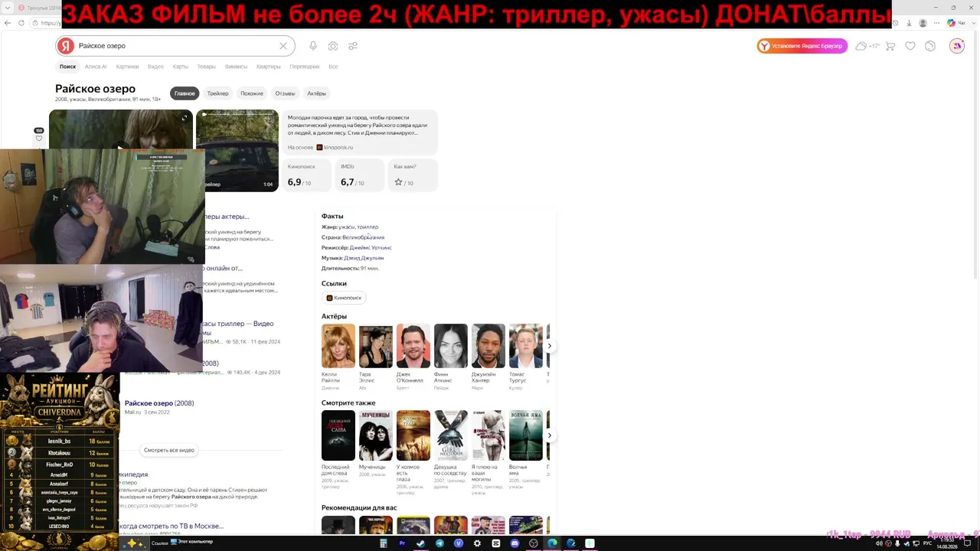Image resolution: width=980 pixels, height=551 pixels.
Task: Open search settings sliders icon
Action: point(353,46)
